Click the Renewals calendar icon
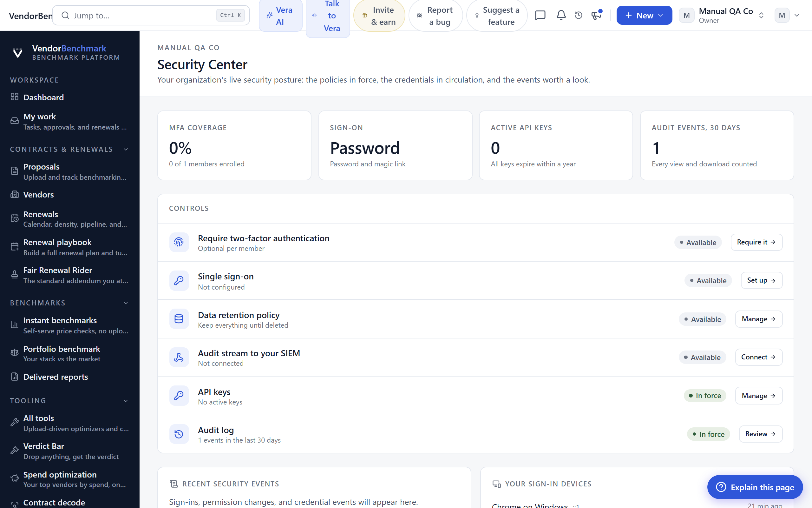This screenshot has height=508, width=812. tap(14, 218)
